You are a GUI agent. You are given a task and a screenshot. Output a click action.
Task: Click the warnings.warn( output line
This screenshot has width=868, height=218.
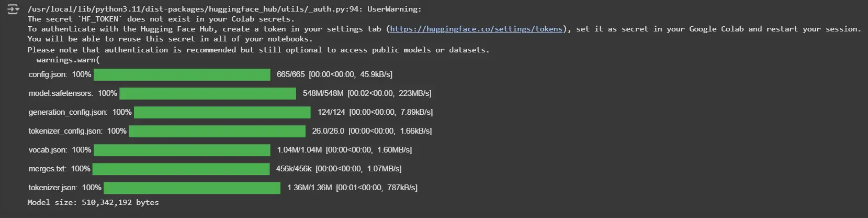tap(68, 60)
